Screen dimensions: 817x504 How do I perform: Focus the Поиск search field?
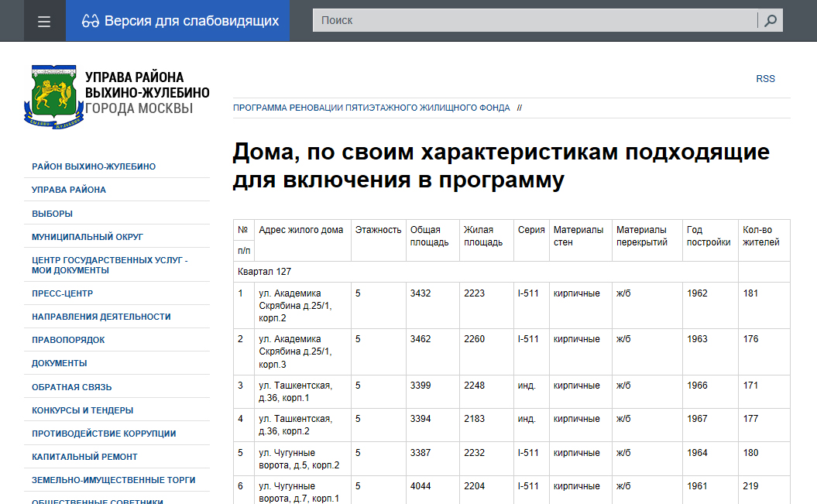pyautogui.click(x=534, y=21)
